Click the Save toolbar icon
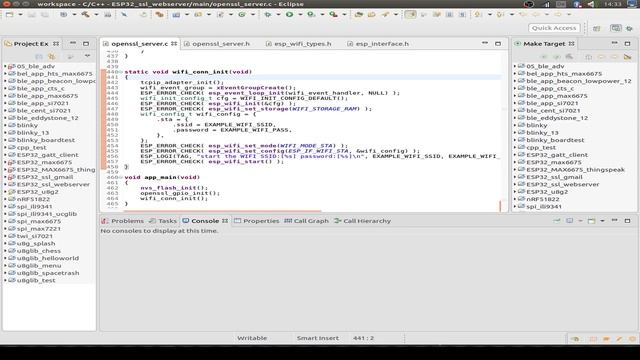Image resolution: width=640 pixels, height=360 pixels. [x=31, y=15]
